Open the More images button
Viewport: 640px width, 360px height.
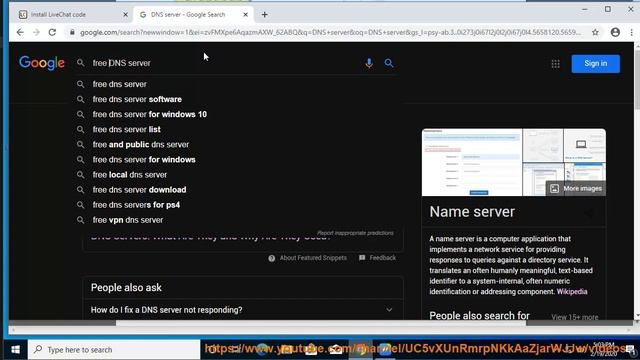576,189
